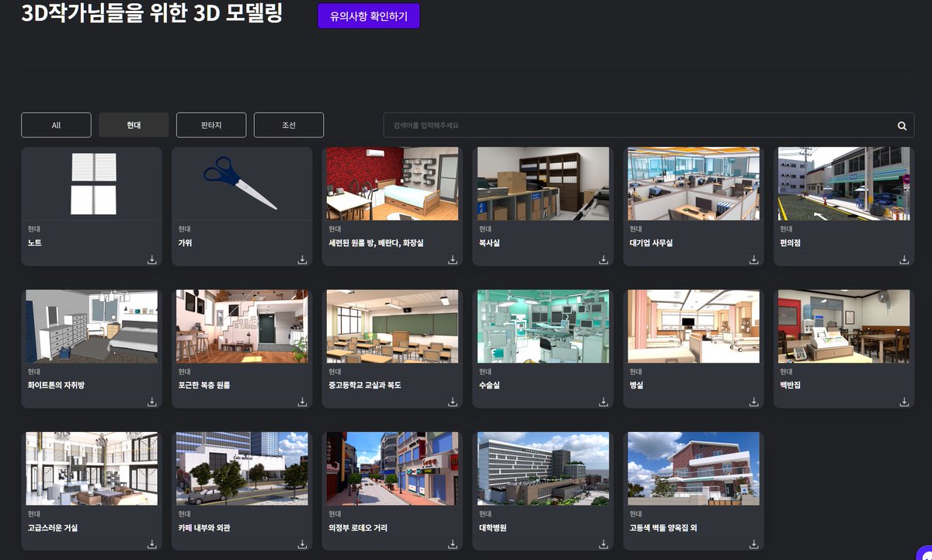Image resolution: width=932 pixels, height=560 pixels.
Task: Download the 중고등학교 교실과 복도 model
Action: point(453,402)
